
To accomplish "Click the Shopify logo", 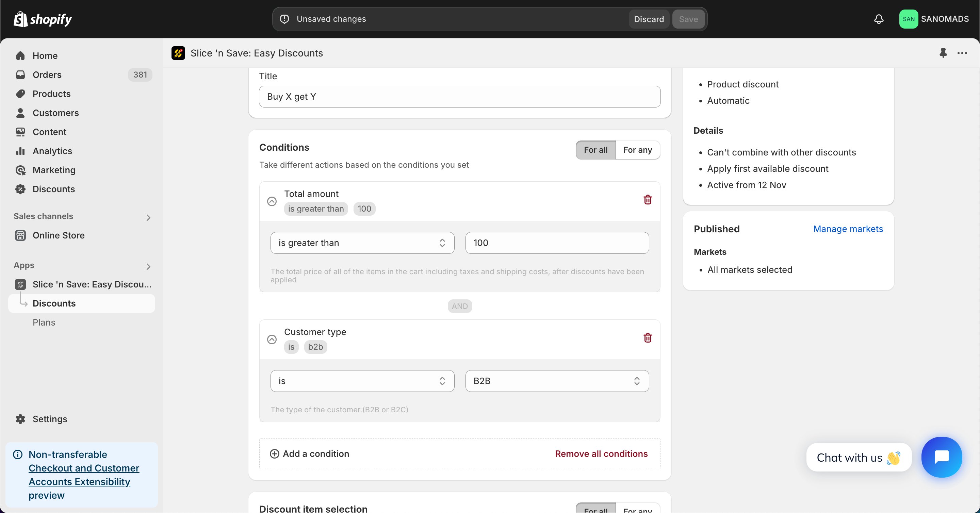I will (43, 19).
